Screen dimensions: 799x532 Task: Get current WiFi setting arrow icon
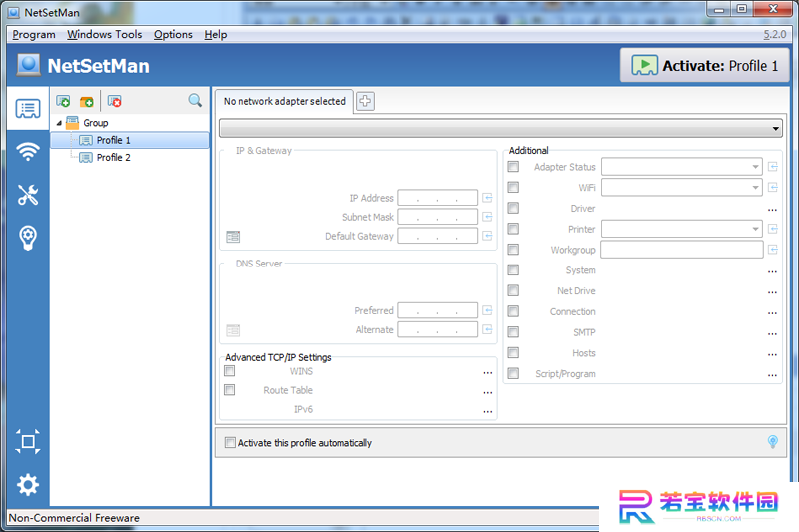772,188
